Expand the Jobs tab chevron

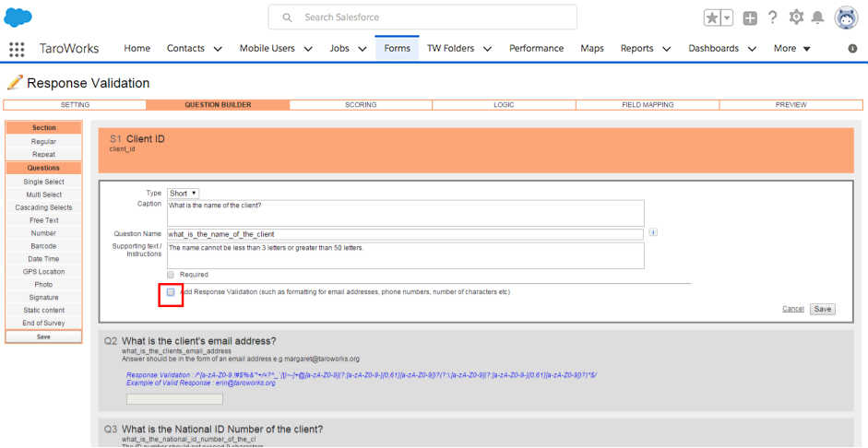[x=363, y=49]
